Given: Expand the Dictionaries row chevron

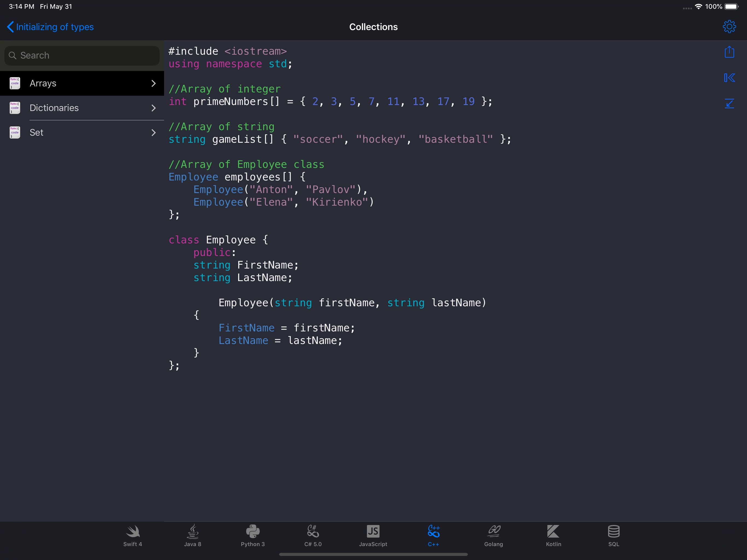Looking at the screenshot, I should tap(154, 108).
